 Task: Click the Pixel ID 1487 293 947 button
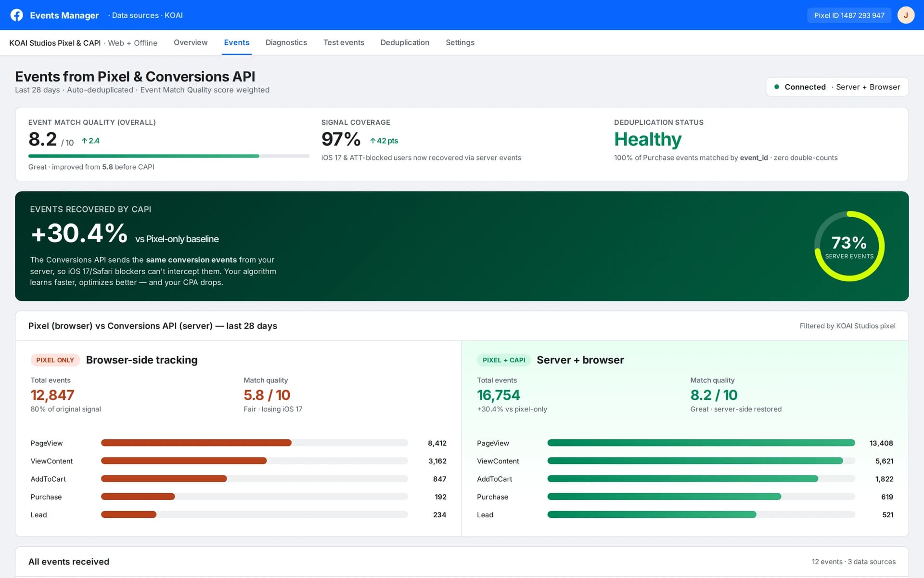click(849, 15)
